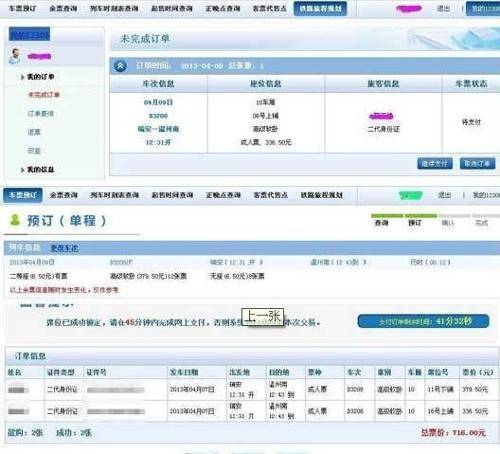
Task: Click the 欲购: 2张 summary text
Action: click(x=25, y=433)
